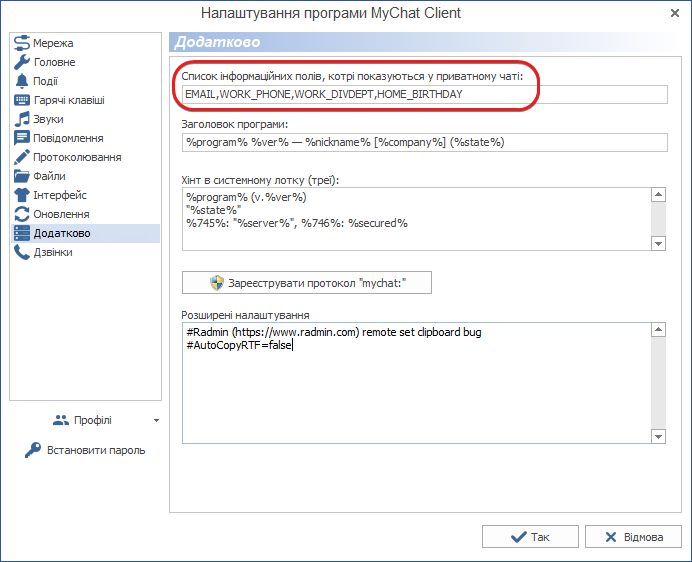Click inside Розширені налаштування text area
Image resolution: width=692 pixels, height=562 pixels.
click(x=416, y=383)
